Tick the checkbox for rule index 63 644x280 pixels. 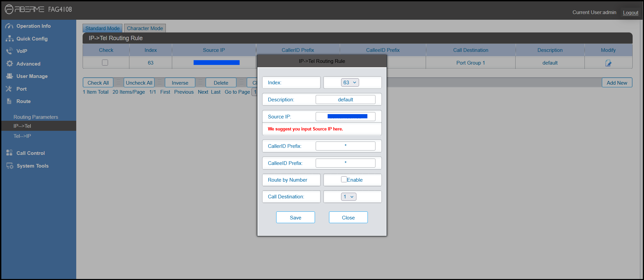(105, 63)
